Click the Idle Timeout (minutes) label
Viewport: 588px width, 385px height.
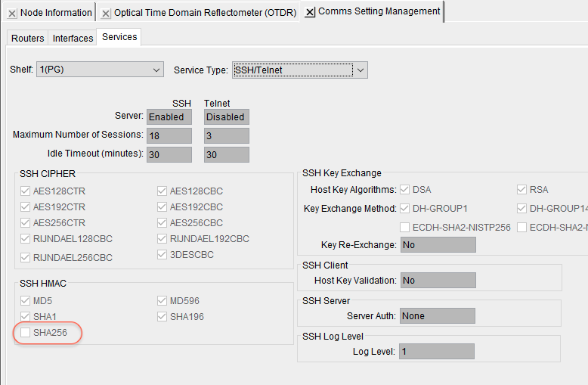95,154
